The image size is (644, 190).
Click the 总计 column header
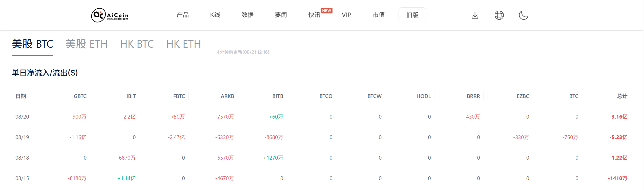click(x=622, y=96)
